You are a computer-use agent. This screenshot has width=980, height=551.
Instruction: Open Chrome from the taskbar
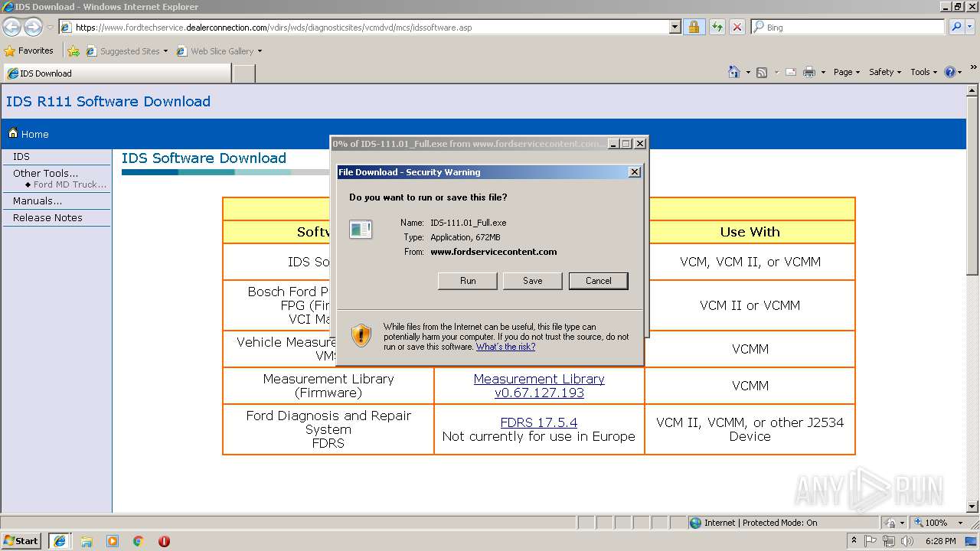pos(139,541)
